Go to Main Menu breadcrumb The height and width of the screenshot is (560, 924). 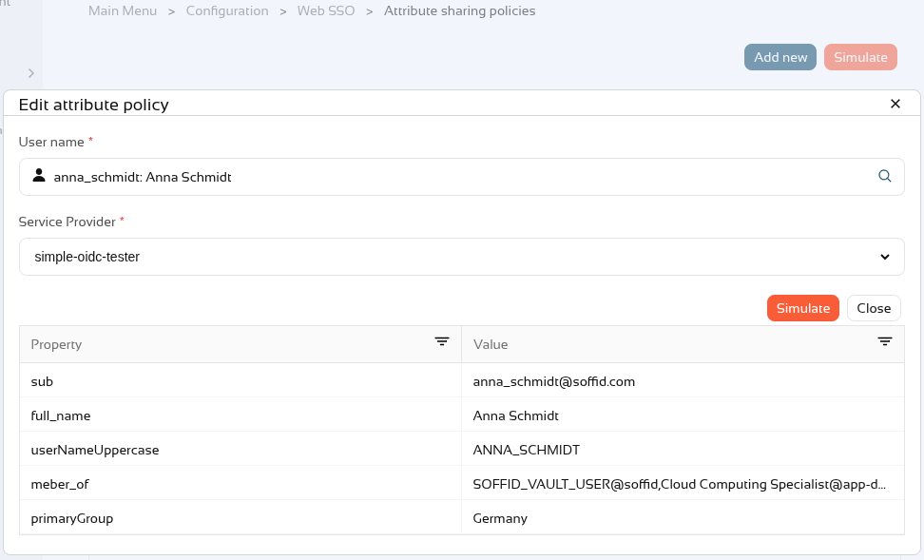click(x=123, y=10)
